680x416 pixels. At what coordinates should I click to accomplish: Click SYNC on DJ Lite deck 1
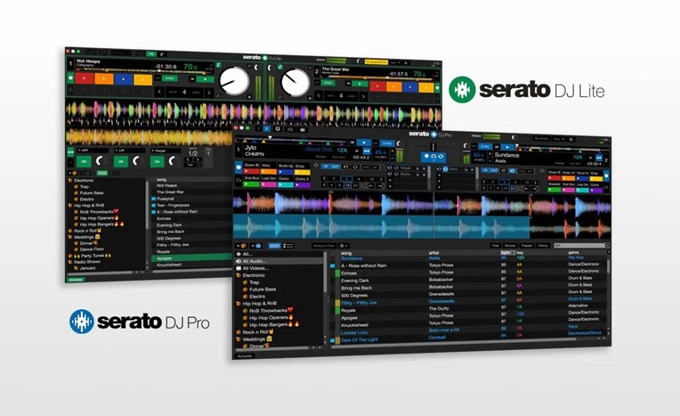tap(170, 79)
